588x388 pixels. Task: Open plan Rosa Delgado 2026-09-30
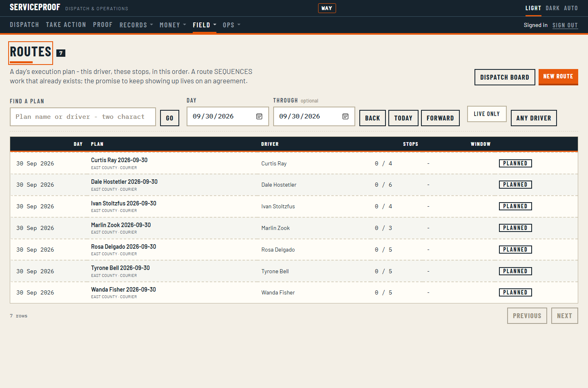(123, 247)
